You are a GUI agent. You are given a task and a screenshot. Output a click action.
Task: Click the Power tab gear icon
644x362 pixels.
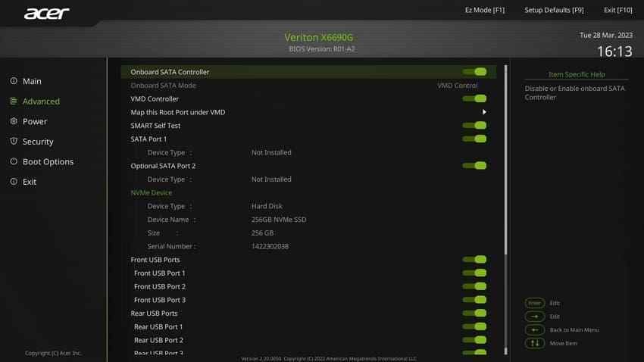pos(14,121)
